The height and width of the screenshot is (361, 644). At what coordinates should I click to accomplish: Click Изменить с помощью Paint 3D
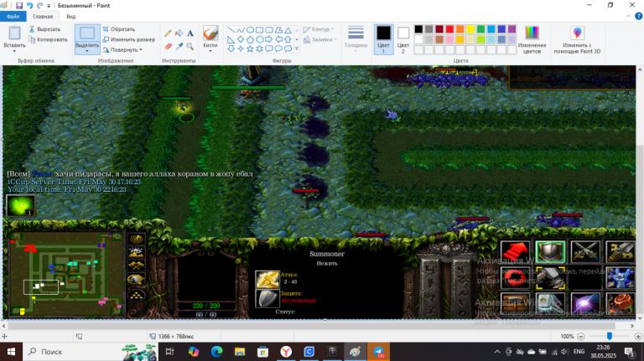577,40
